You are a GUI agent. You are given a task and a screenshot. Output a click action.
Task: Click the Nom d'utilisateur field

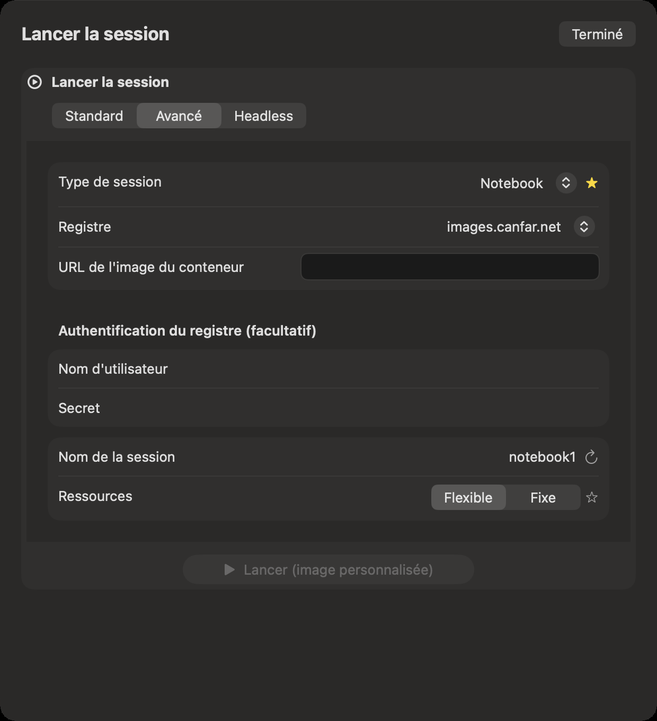[x=328, y=369]
